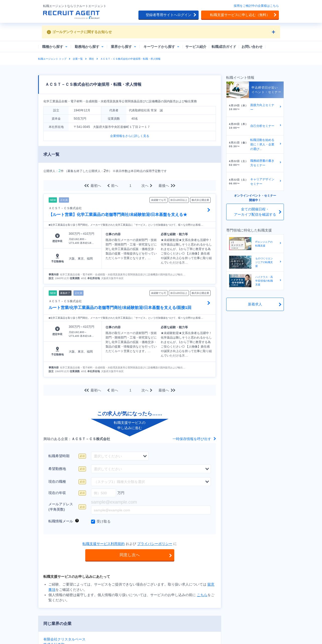
Task: Click event banner thumbnail 申込締切日が近い
Action: coord(255,90)
